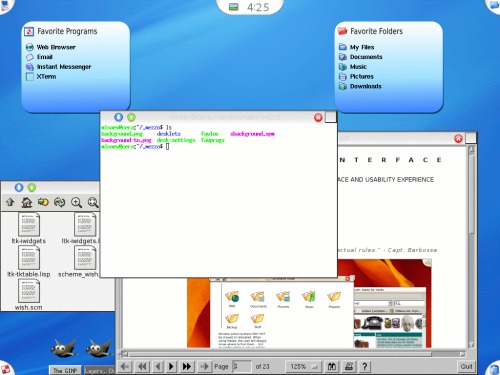
Task: Print document using the printer icon
Action: (x=349, y=367)
